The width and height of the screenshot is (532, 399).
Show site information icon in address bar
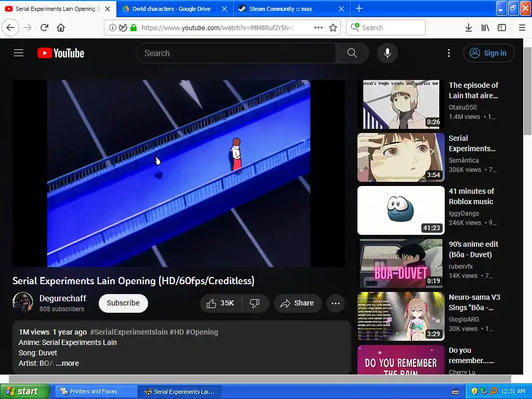112,28
